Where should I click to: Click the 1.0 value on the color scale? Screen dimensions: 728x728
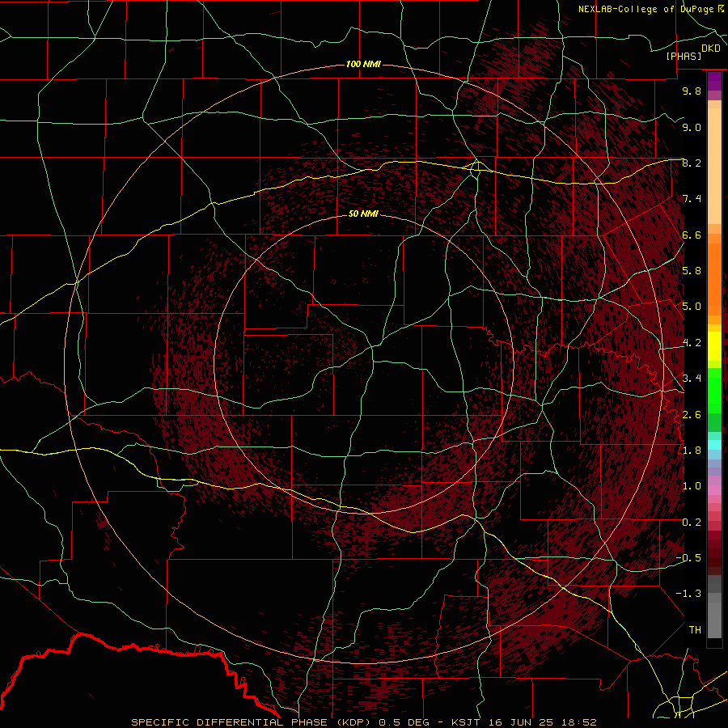(x=692, y=486)
